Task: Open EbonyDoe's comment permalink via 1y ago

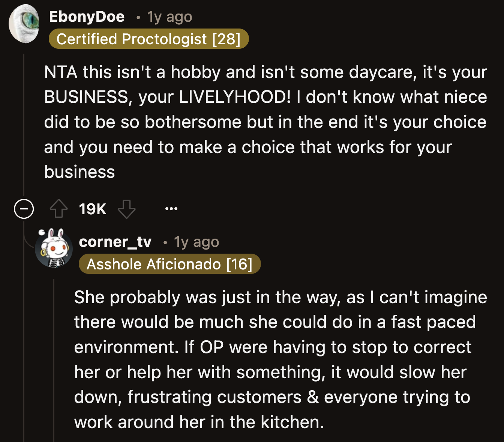Action: click(x=169, y=17)
